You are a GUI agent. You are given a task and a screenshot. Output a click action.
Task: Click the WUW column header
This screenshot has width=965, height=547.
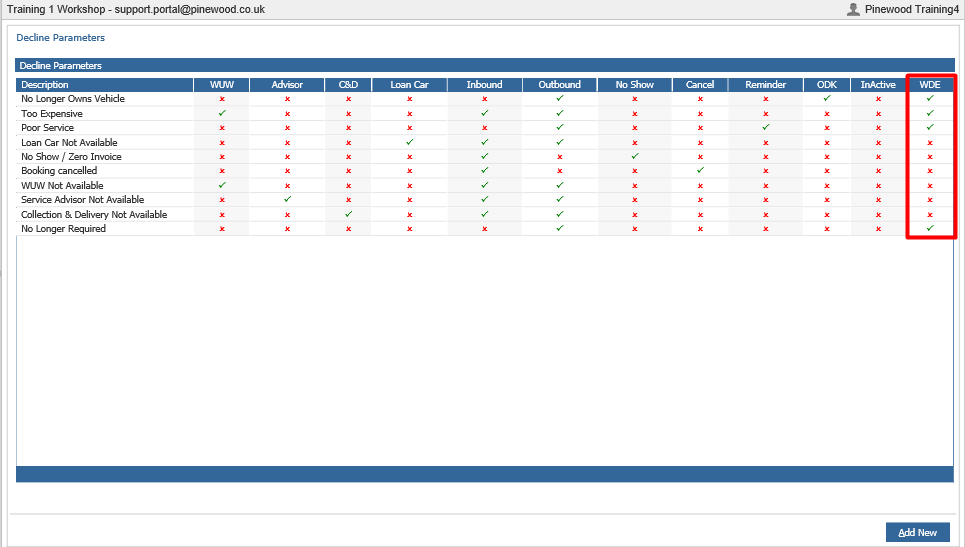(x=222, y=85)
